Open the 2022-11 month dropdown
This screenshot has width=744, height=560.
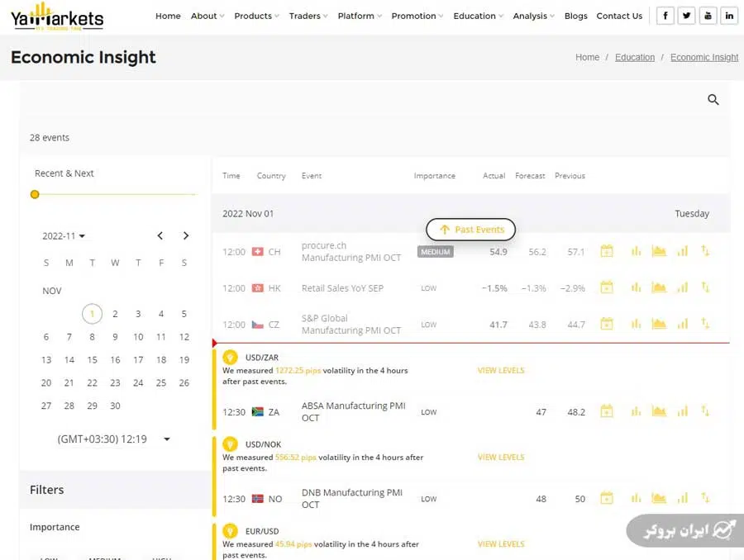(x=64, y=236)
